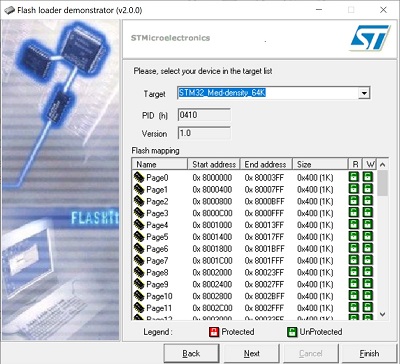Click the chip icon beside Page1
The image size is (400, 364).
pyautogui.click(x=139, y=189)
